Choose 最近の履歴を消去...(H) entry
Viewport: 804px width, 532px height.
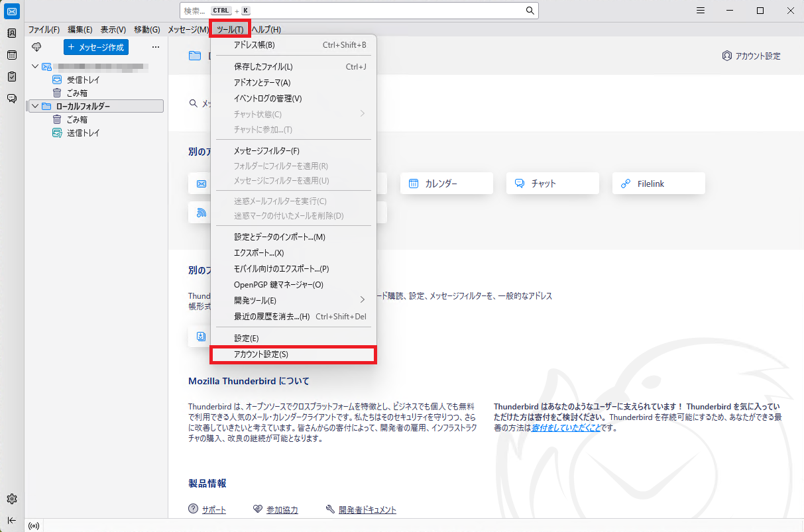[294, 317]
